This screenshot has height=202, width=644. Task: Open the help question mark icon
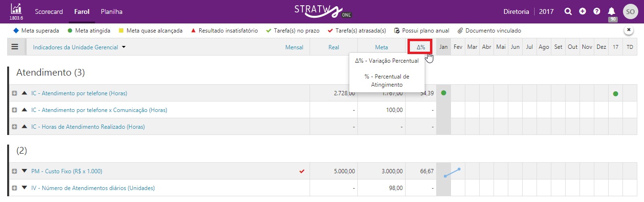[x=597, y=11]
